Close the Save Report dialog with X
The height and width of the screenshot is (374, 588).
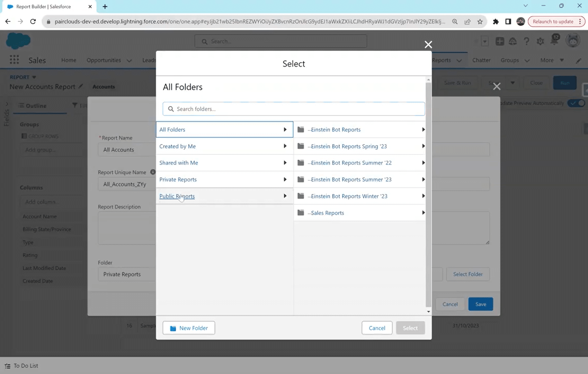[x=497, y=86]
